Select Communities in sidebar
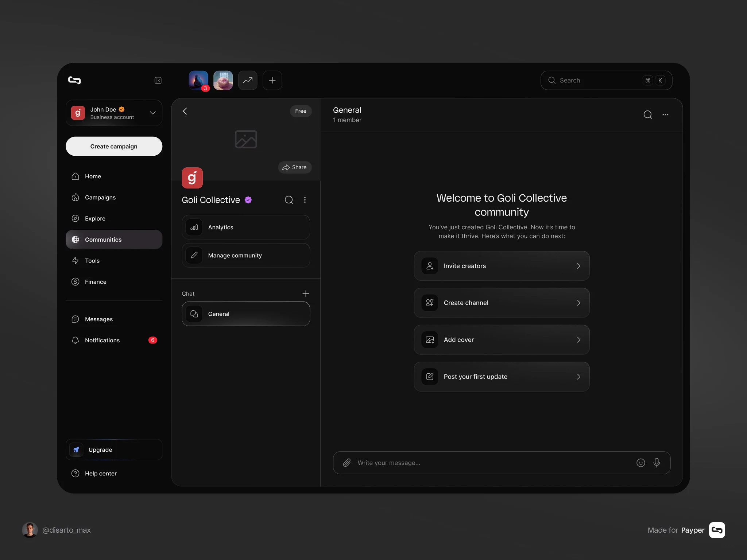The height and width of the screenshot is (560, 747). tap(114, 240)
